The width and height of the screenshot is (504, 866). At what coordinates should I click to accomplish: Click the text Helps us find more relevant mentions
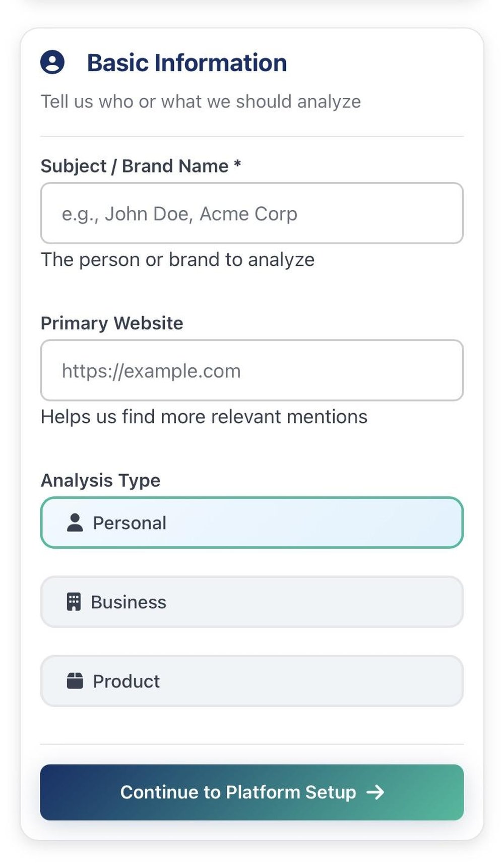tap(204, 417)
